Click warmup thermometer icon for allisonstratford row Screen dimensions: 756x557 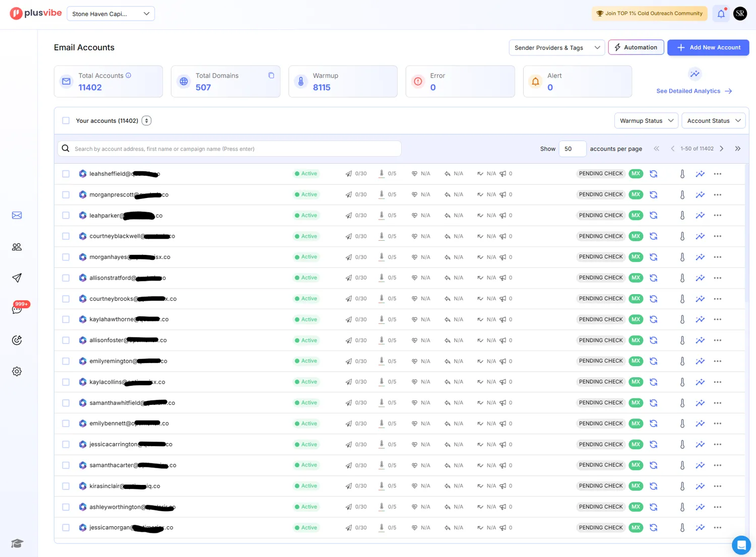point(682,278)
